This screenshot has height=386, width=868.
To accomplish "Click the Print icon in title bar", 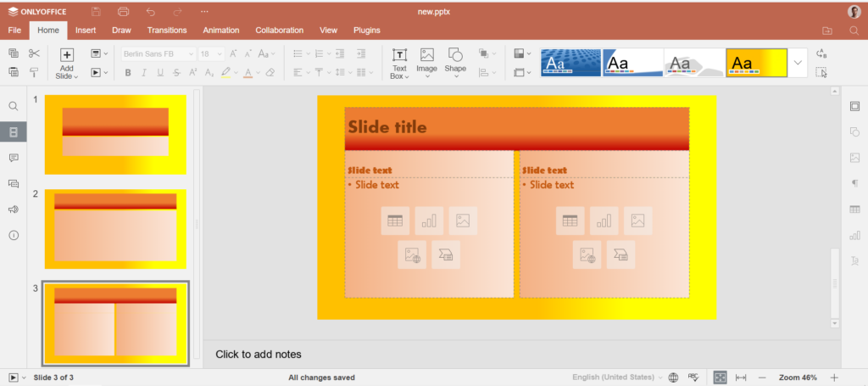I will pos(124,12).
